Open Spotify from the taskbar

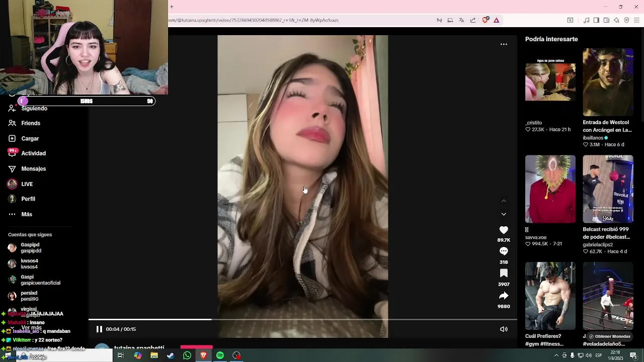click(220, 355)
